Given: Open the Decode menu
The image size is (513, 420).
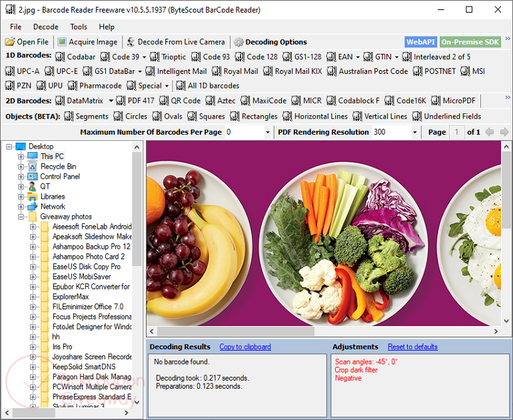Looking at the screenshot, I should coord(46,27).
